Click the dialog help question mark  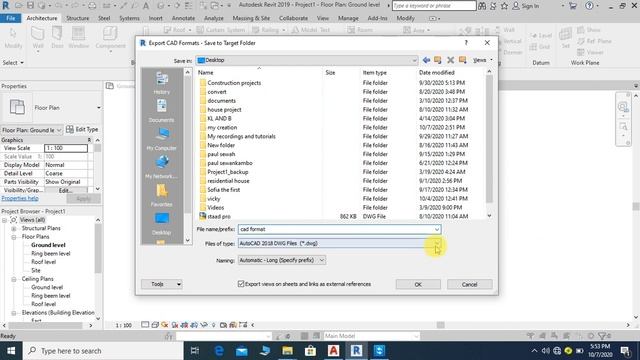466,42
